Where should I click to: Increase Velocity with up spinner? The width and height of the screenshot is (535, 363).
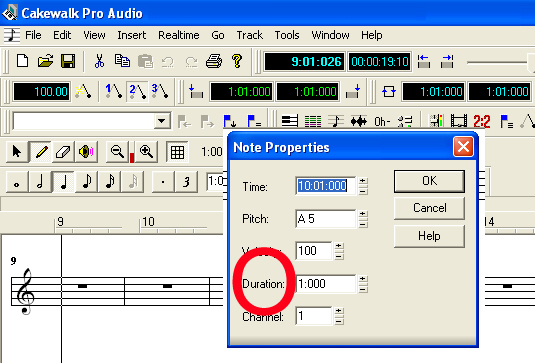[x=338, y=246]
